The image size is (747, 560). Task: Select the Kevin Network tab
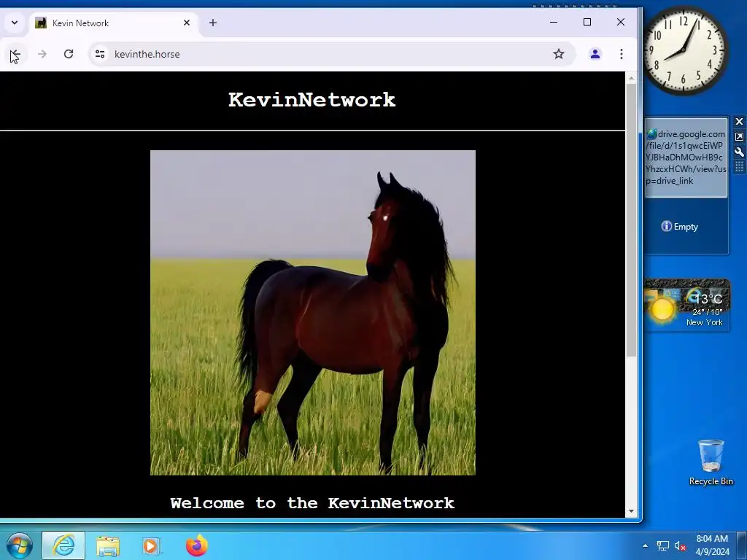click(x=115, y=23)
